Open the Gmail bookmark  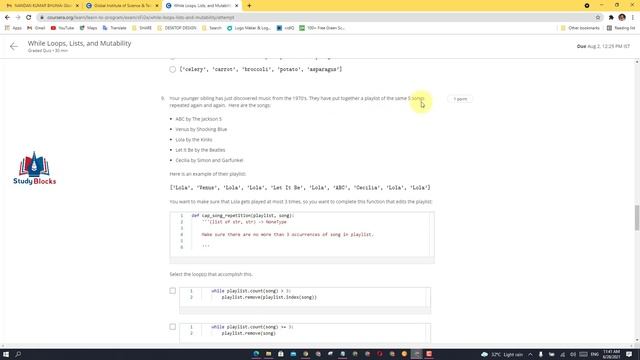36,28
